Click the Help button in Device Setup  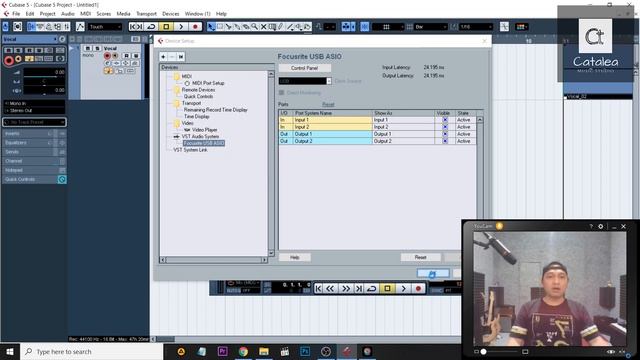pyautogui.click(x=295, y=258)
